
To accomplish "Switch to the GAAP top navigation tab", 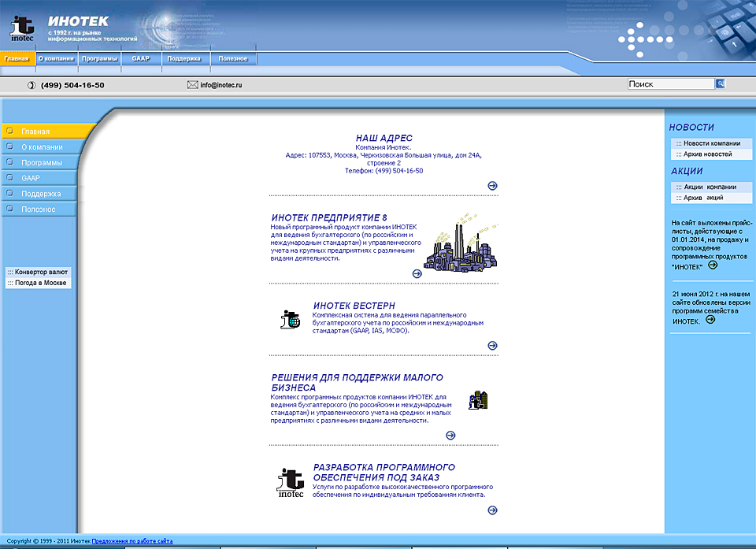I will click(x=141, y=58).
